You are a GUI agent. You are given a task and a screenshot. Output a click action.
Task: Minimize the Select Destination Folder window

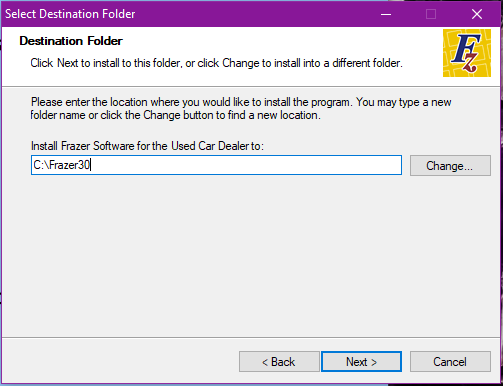tap(386, 14)
